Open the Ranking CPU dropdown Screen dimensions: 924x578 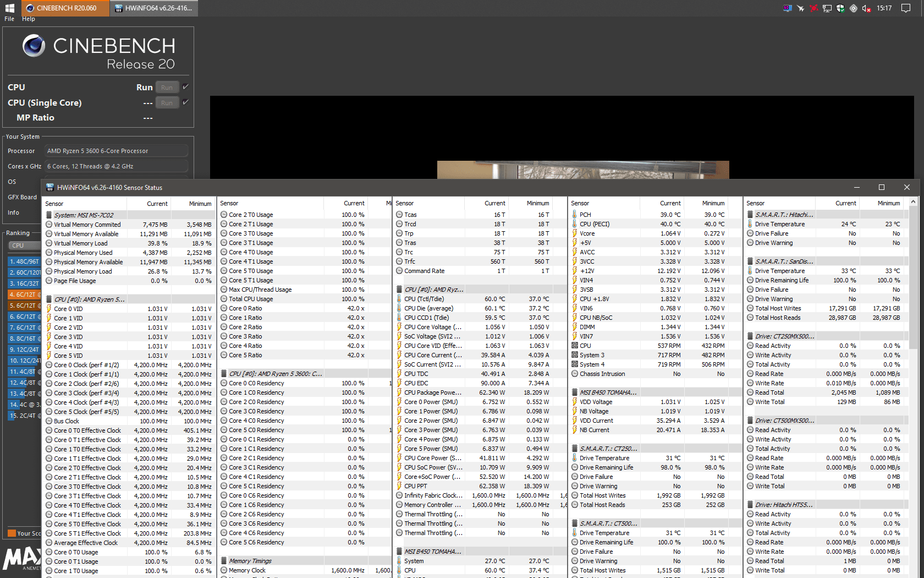coord(24,246)
